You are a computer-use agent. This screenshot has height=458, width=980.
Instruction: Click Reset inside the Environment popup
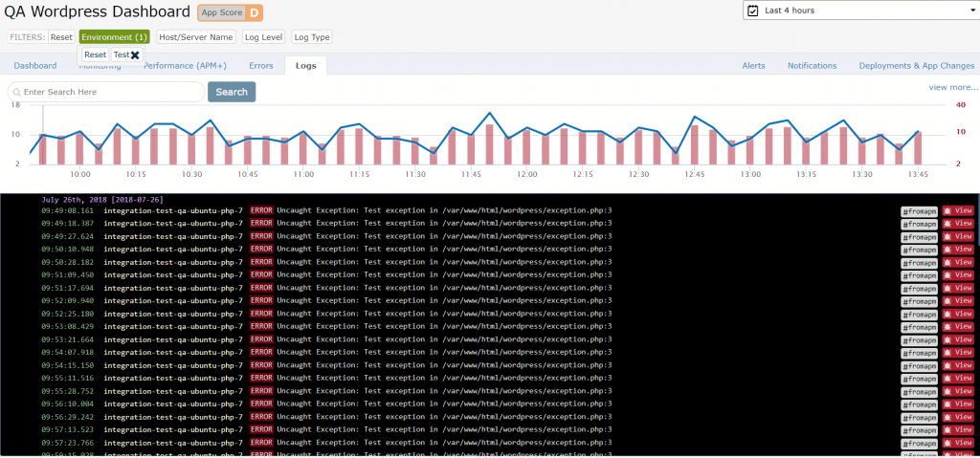(95, 55)
